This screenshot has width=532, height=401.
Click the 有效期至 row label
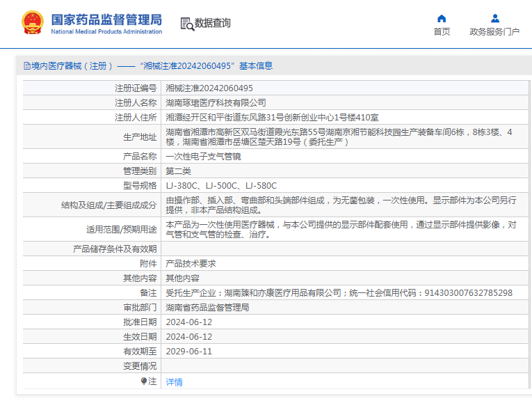pyautogui.click(x=140, y=352)
